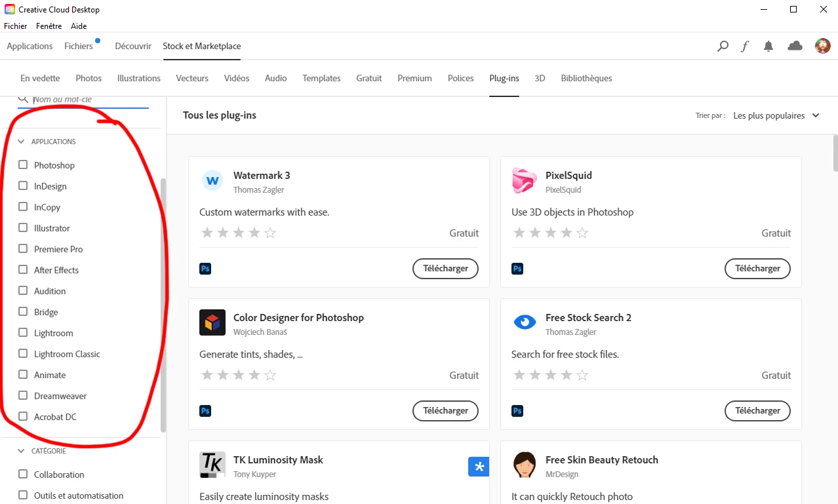
Task: Click the Free Stock Search eye icon
Action: pyautogui.click(x=525, y=322)
